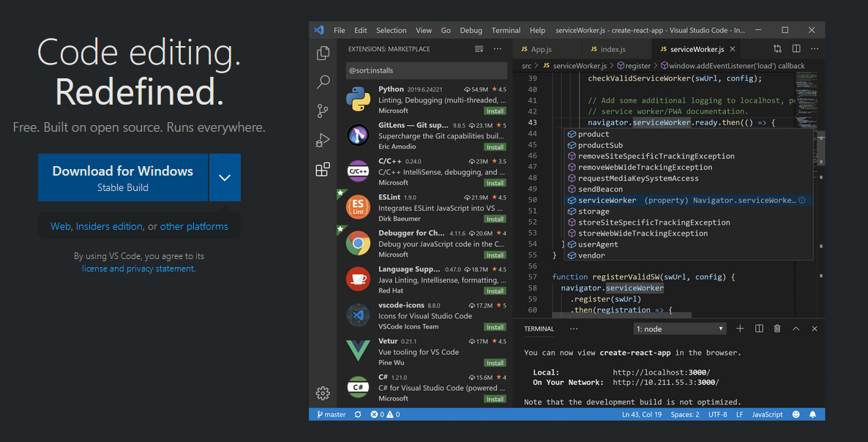Click the Vetur extension icon

[358, 351]
